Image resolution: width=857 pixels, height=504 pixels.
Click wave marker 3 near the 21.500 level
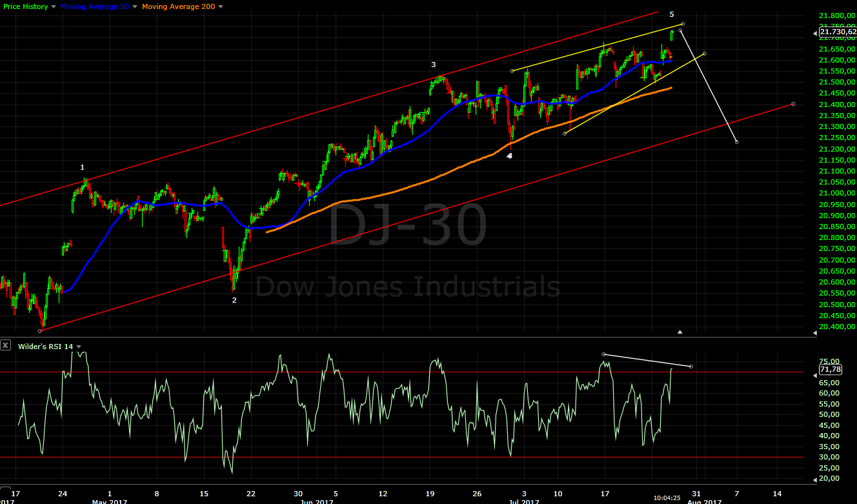coord(432,65)
